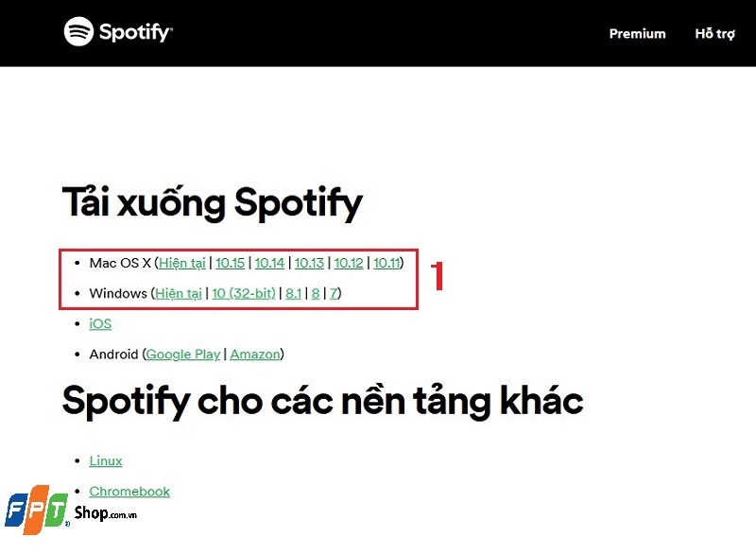Screen dimensions: 756x554
Task: Download Spotify for Mac OS X 10.11
Action: (387, 263)
